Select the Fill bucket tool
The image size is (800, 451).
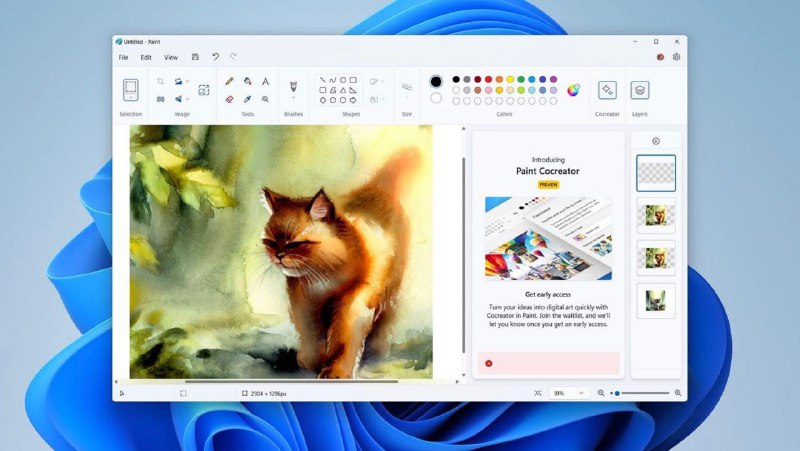pos(247,81)
